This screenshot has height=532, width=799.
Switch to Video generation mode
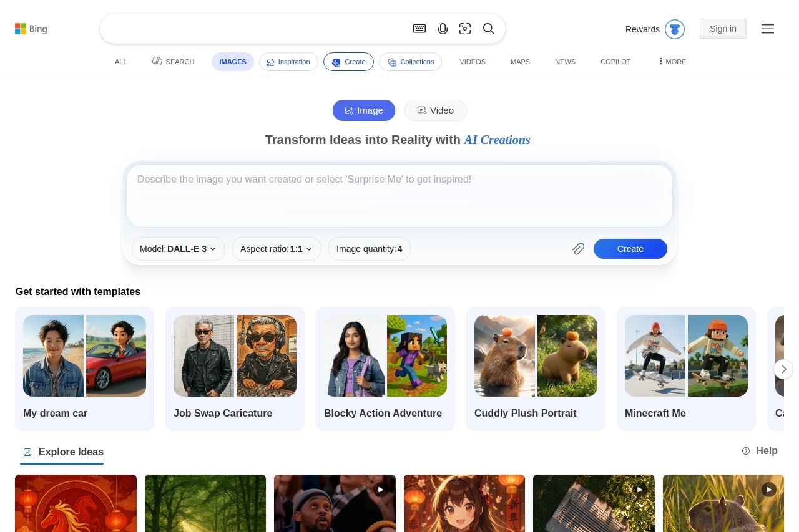point(435,110)
